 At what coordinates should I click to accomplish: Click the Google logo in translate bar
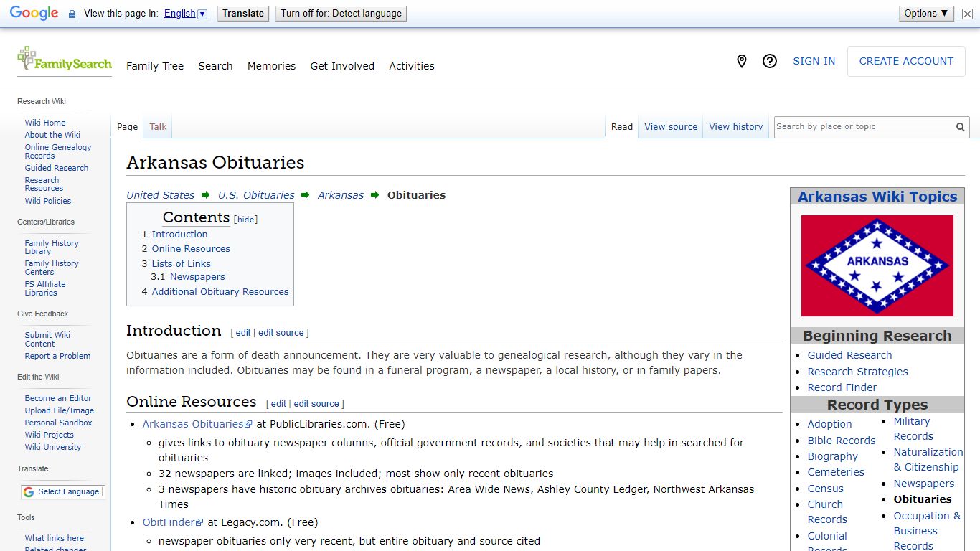(x=34, y=13)
